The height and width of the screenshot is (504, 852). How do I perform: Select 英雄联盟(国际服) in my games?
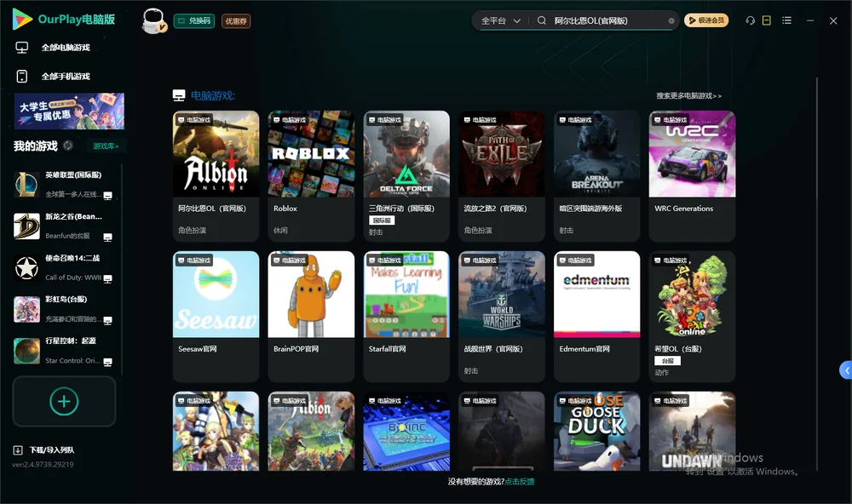66,185
